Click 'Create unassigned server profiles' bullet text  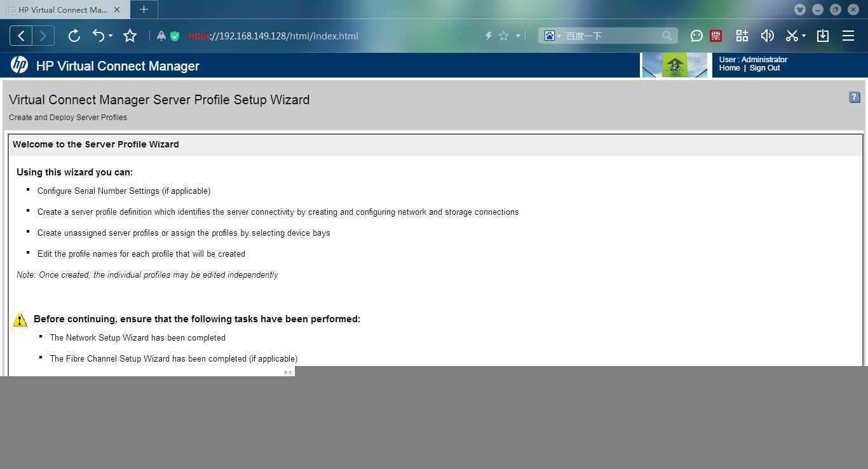click(184, 233)
